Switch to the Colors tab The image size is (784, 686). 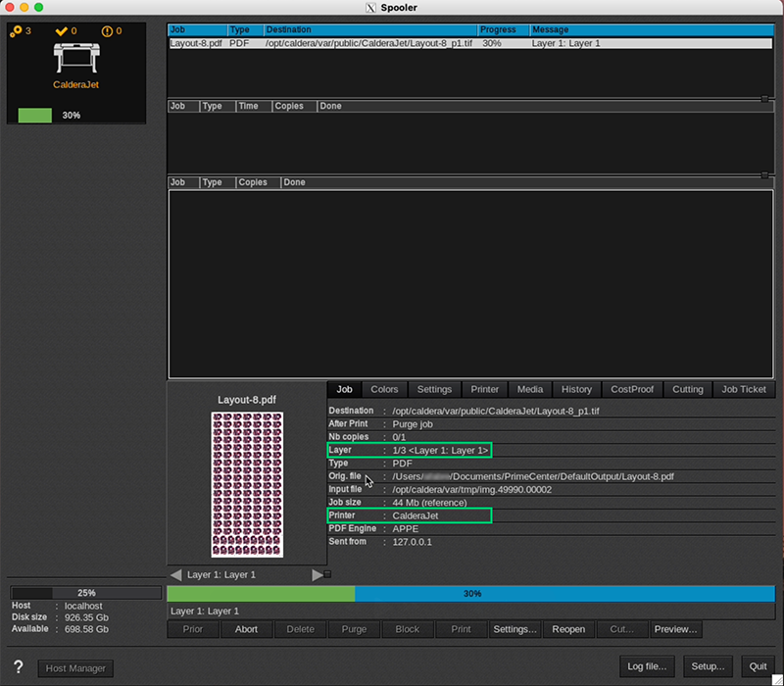[384, 389]
